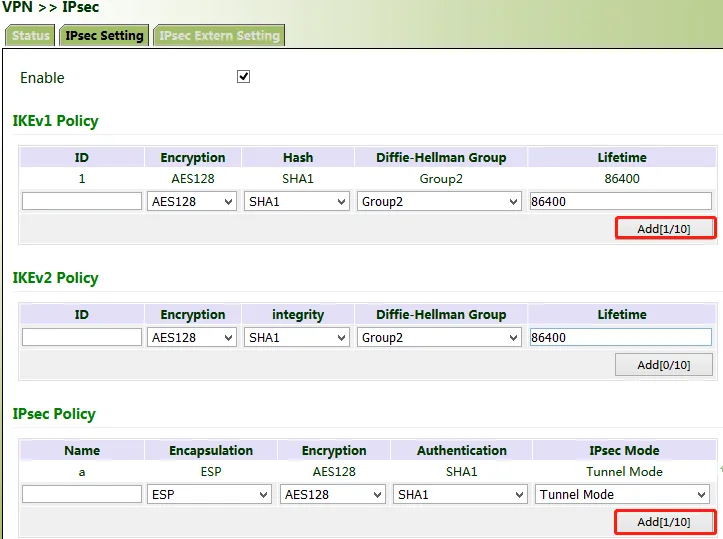Click Tunnel Mode value in IPsec policy row
Viewport: 723px width, 539px height.
click(x=624, y=472)
